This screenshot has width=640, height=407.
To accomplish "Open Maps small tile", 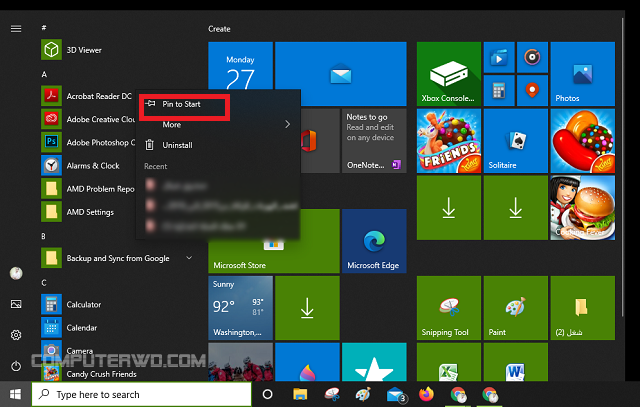I will click(x=532, y=90).
